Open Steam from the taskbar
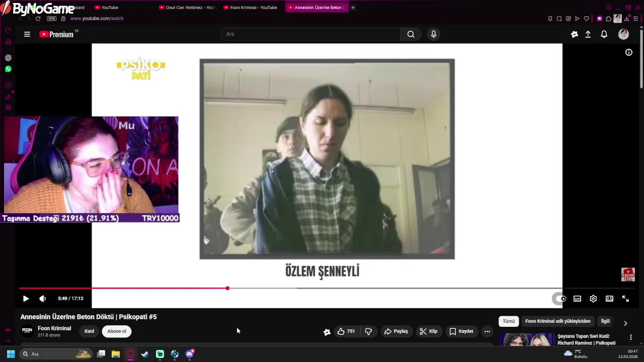 point(145,354)
